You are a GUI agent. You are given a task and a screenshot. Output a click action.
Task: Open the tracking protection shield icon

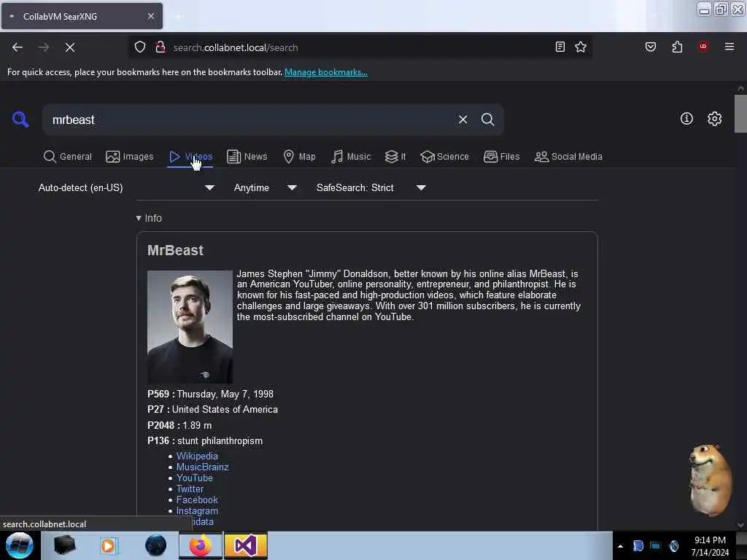click(x=139, y=47)
